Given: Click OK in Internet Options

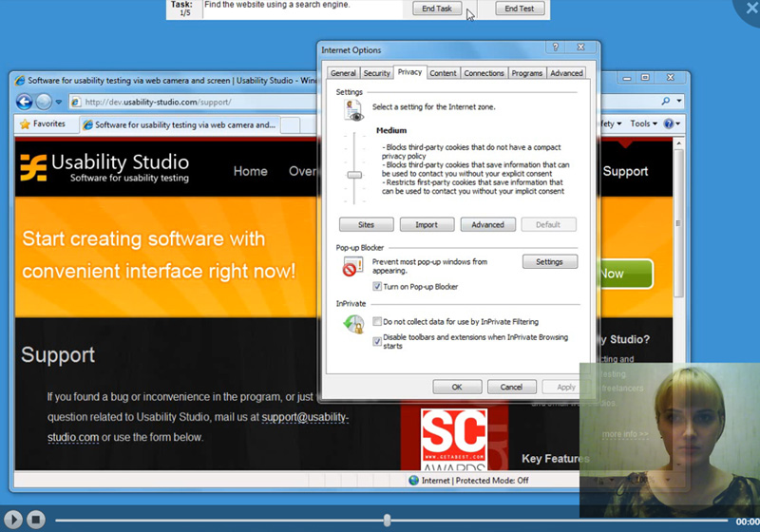Looking at the screenshot, I should [457, 388].
